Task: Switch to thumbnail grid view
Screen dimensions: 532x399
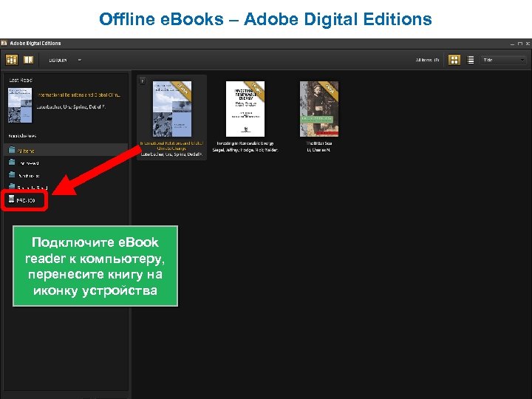Action: click(x=454, y=60)
